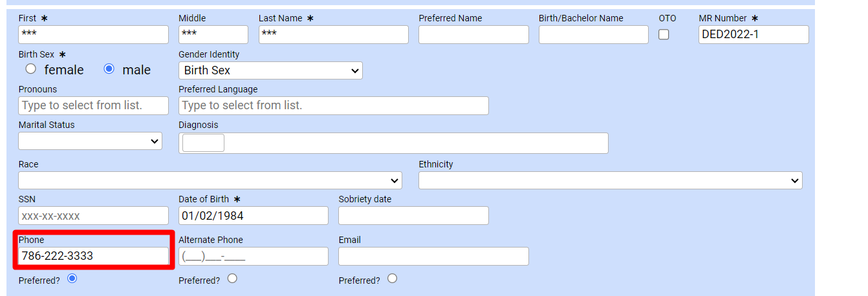
Task: Focus the Preferred Language field
Action: [x=333, y=105]
